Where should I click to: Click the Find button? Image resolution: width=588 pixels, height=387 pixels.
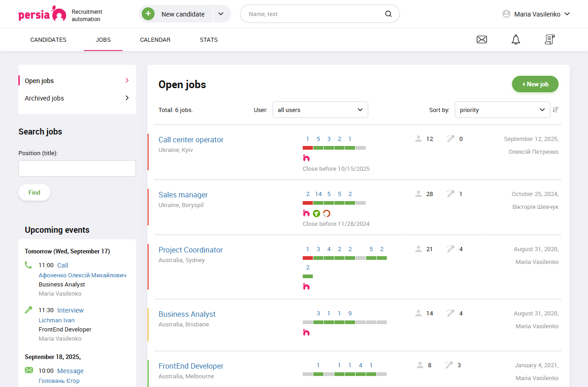34,192
